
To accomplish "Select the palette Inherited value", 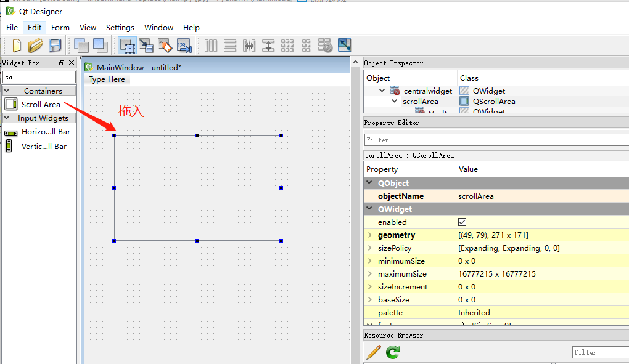I will point(543,313).
